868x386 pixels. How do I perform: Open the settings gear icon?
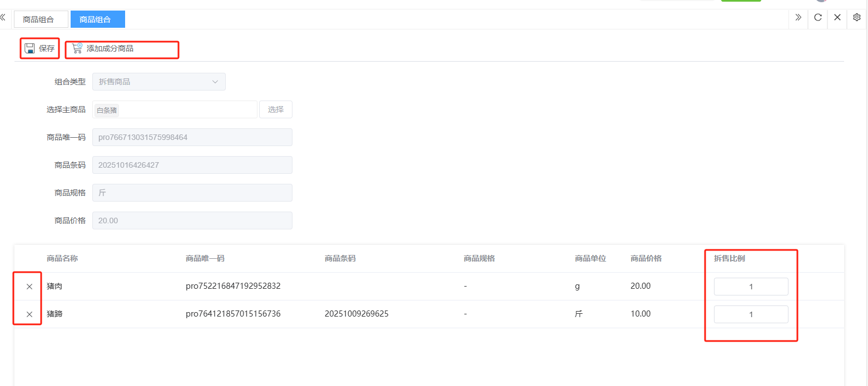[x=857, y=17]
